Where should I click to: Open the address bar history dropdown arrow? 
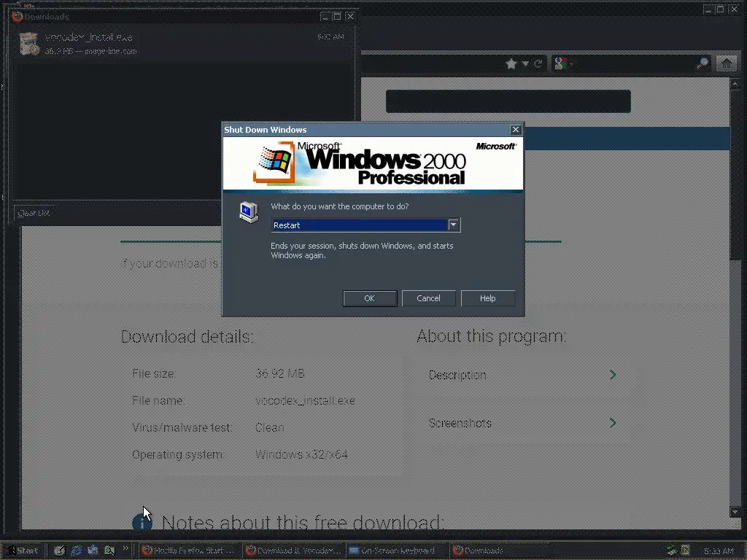coord(525,63)
